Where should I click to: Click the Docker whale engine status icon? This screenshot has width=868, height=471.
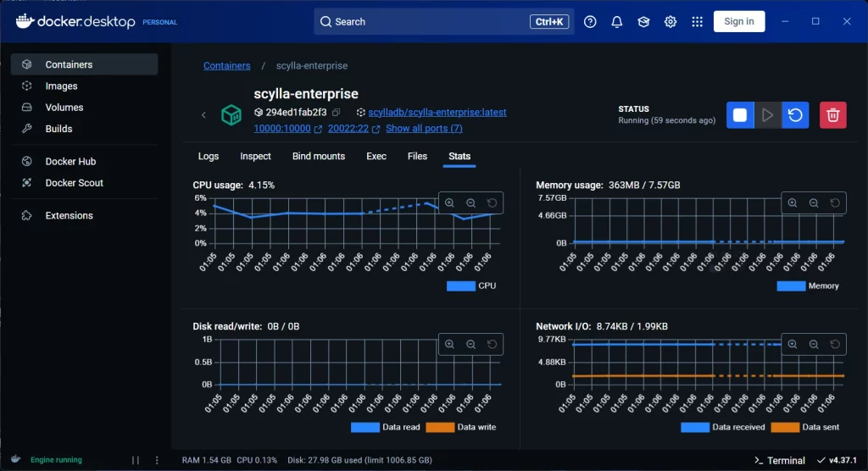pyautogui.click(x=16, y=459)
